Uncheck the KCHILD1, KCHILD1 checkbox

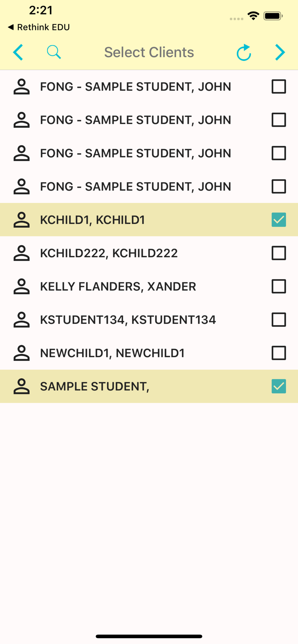coord(279,220)
